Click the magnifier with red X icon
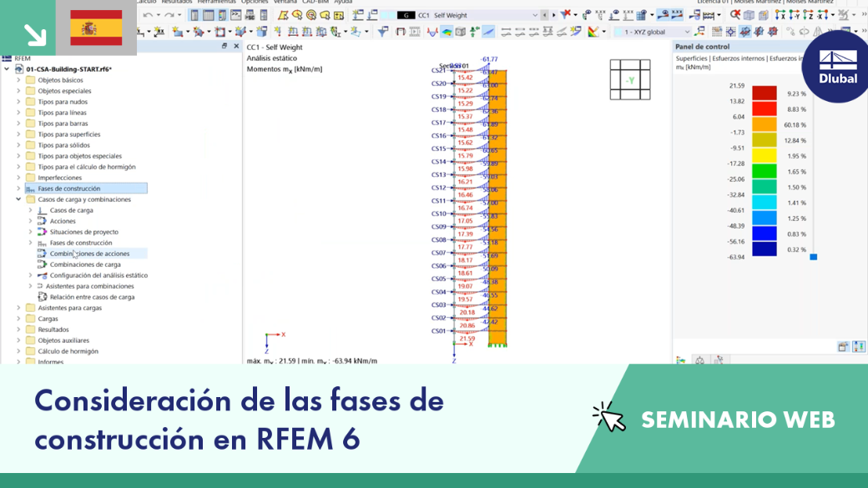The width and height of the screenshot is (868, 488). pos(734,16)
